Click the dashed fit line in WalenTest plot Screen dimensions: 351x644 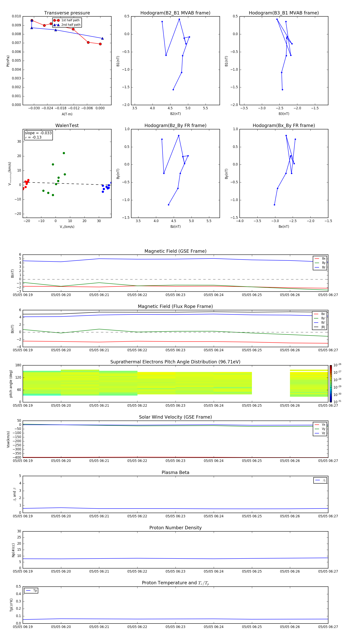tap(67, 183)
